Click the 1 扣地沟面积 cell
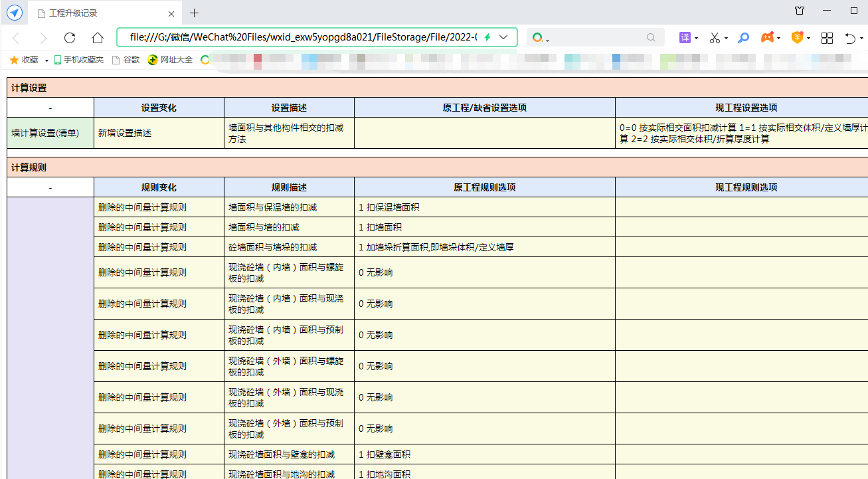The width and height of the screenshot is (868, 479). point(485,472)
